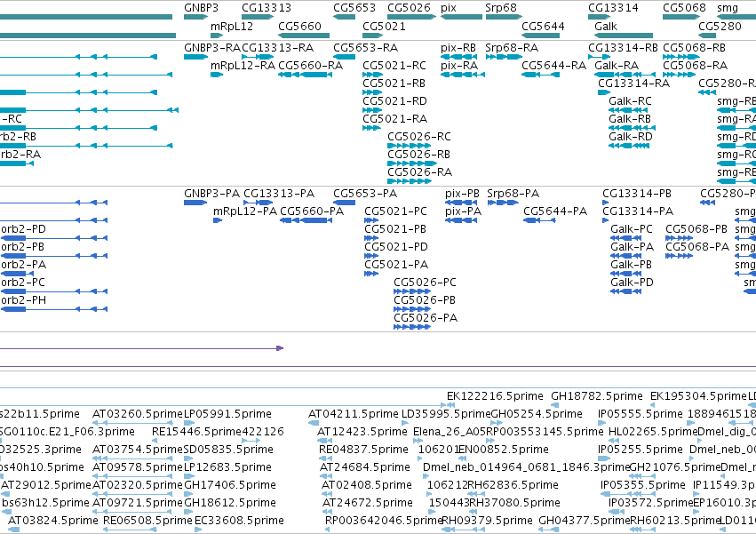756x534 pixels.
Task: Click the IP05555.5prime EST label
Action: 641,414
